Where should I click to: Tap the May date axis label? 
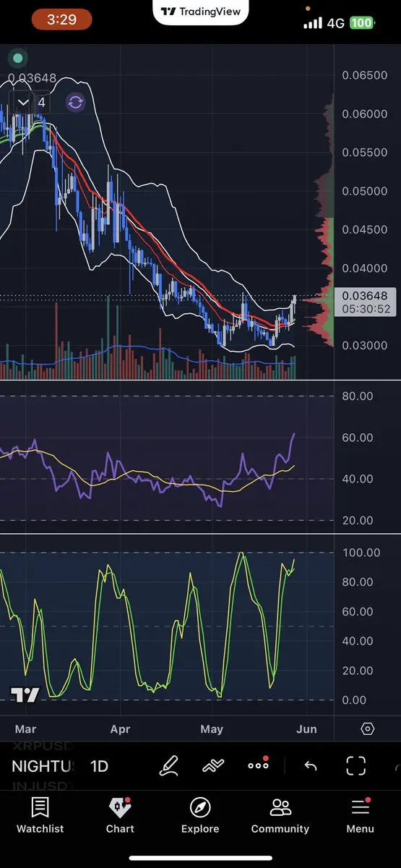[x=212, y=728]
